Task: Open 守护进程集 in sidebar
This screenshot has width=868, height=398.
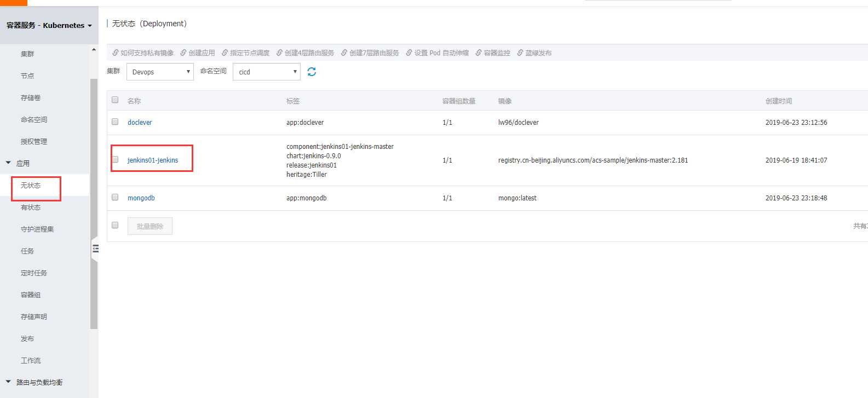Action: pos(37,229)
